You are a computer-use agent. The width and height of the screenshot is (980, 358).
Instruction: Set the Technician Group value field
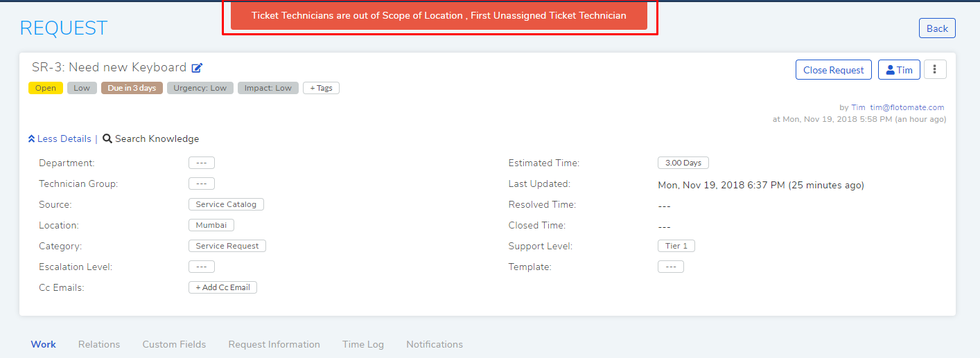(202, 184)
